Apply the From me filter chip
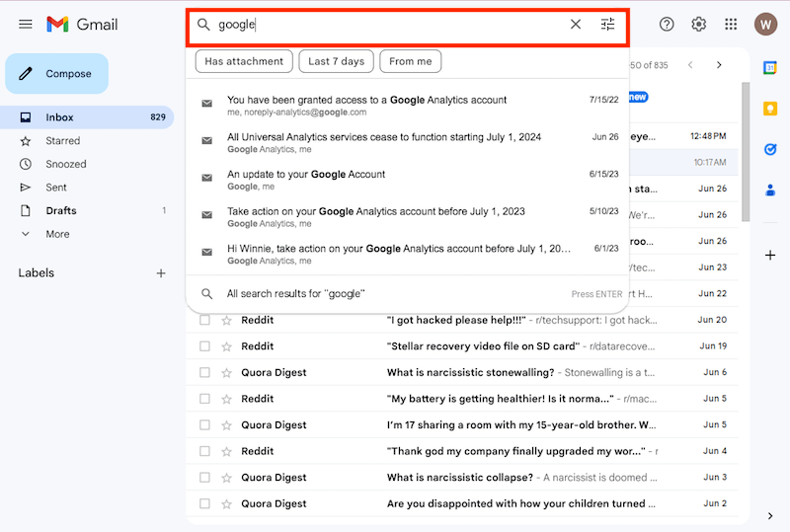This screenshot has width=790, height=532. pyautogui.click(x=410, y=61)
